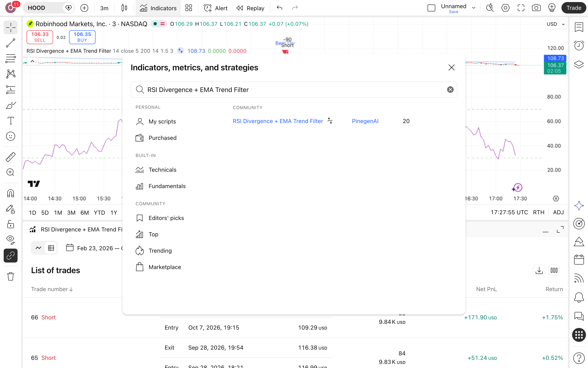Sort by Trade number column
Screen dimensions: 588x368
click(x=52, y=289)
